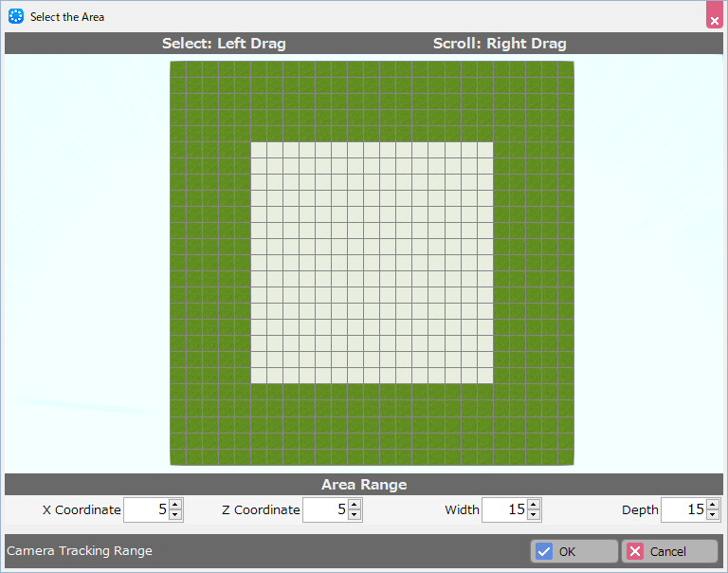Viewport: 728px width, 573px height.
Task: Step the Depth value down by one
Action: pos(713,515)
